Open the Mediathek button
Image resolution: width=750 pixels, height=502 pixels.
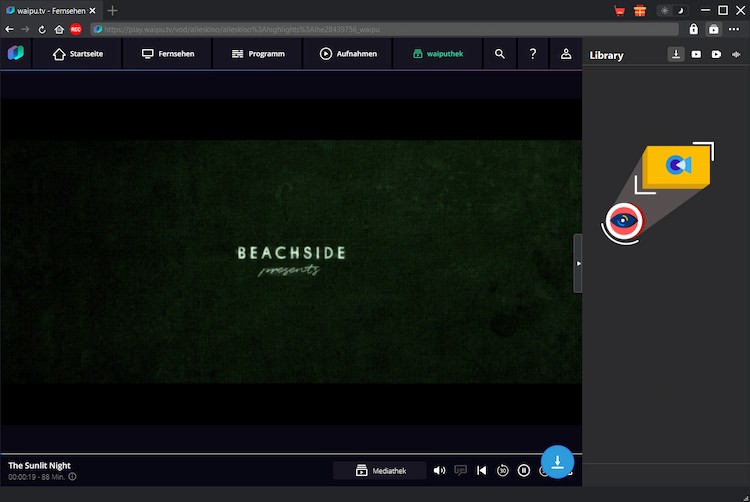(378, 470)
